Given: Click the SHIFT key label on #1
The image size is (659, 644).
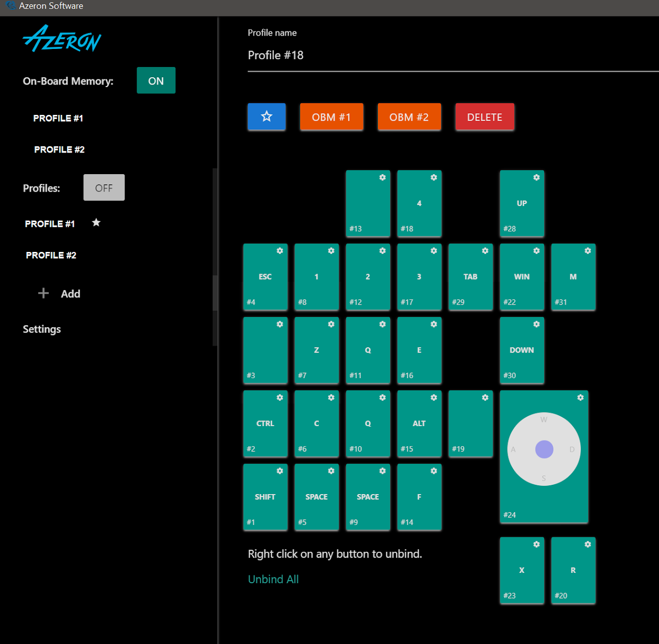Looking at the screenshot, I should pos(265,497).
